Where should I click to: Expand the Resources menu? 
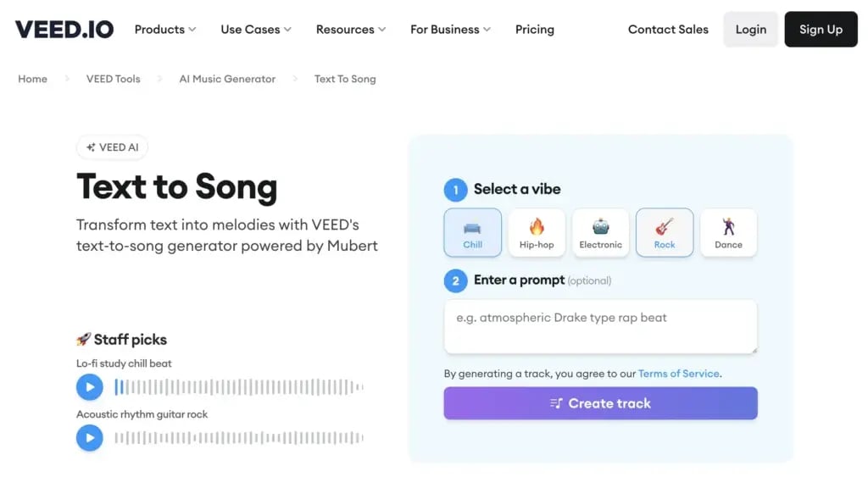351,30
